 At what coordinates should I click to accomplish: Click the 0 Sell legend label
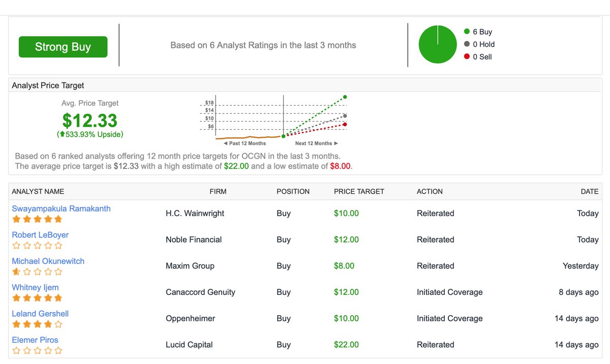click(x=482, y=56)
